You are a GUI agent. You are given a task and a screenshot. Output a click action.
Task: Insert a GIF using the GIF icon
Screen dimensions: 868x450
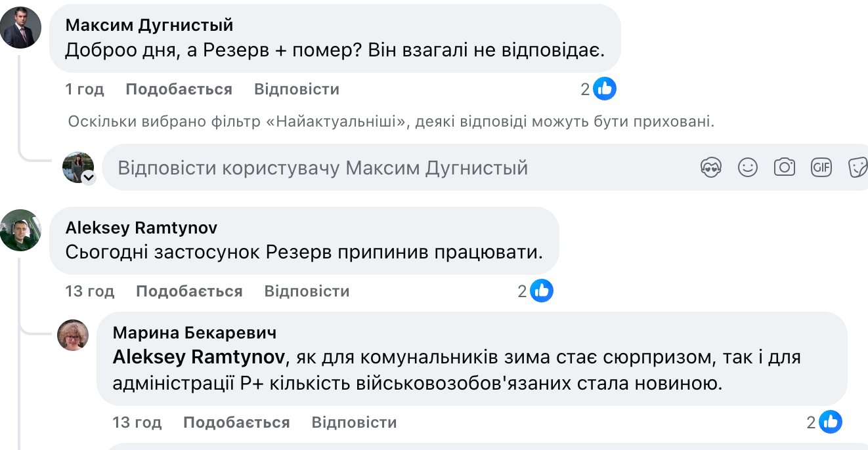coord(821,168)
